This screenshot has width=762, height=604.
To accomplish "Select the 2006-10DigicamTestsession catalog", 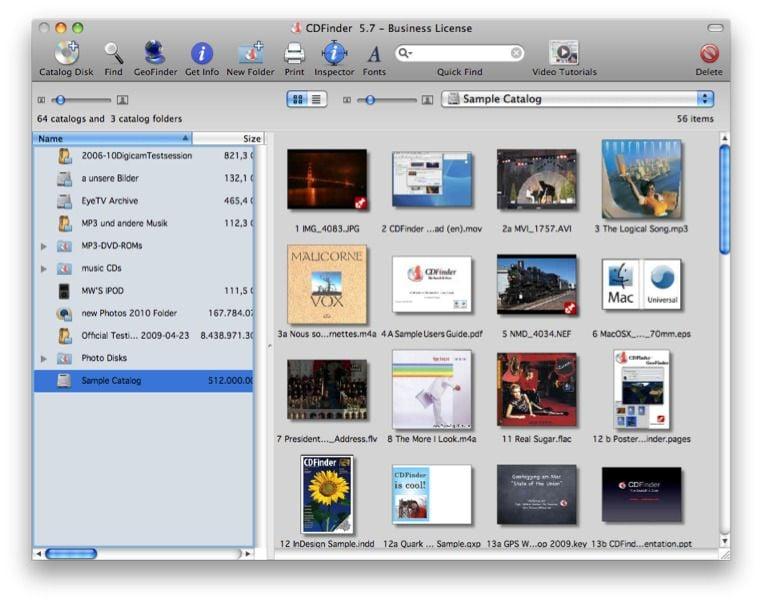I will pos(144,156).
